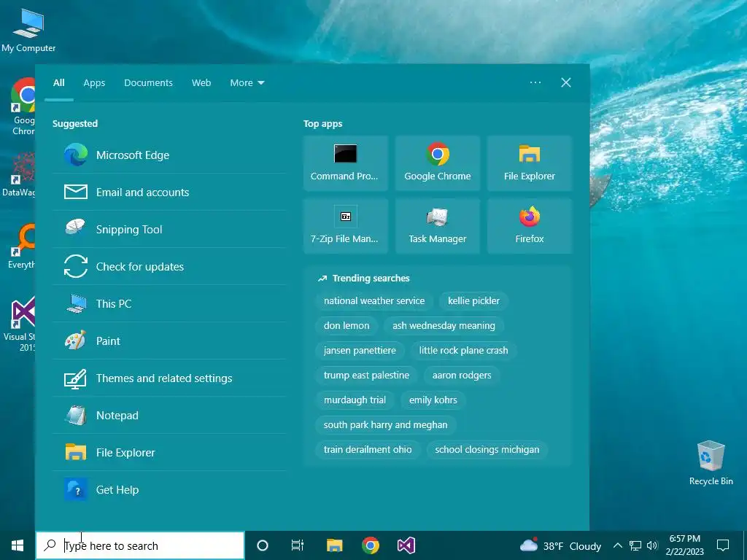Open Email and accounts envelope icon
The width and height of the screenshot is (747, 560).
point(76,192)
